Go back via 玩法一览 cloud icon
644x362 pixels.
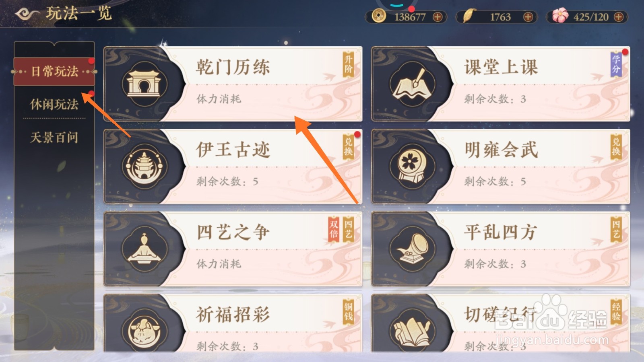(27, 14)
